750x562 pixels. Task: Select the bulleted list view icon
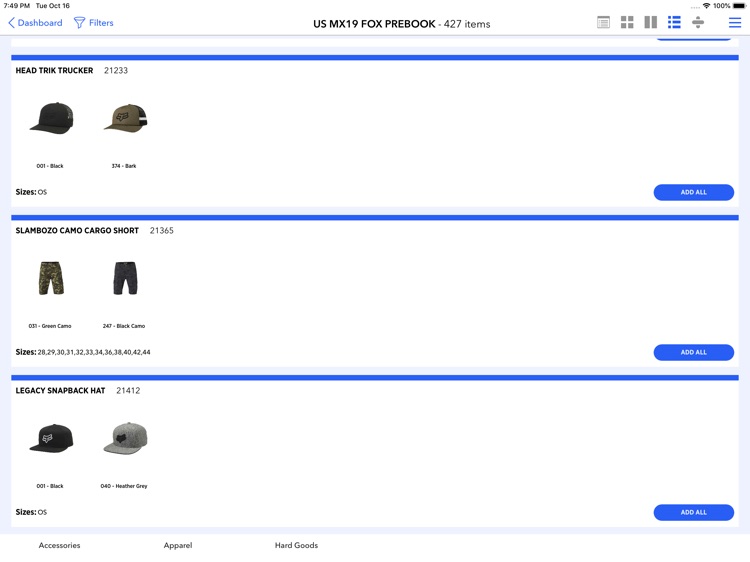[674, 22]
